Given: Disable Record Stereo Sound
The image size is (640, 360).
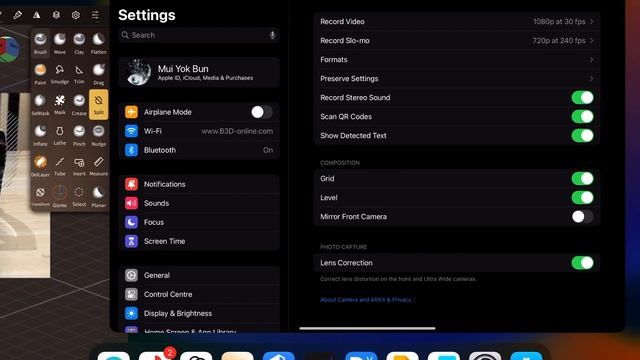Looking at the screenshot, I should pyautogui.click(x=582, y=98).
